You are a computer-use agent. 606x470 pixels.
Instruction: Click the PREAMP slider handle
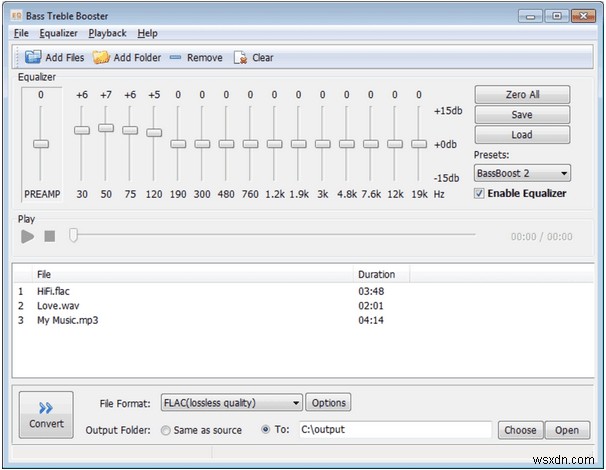point(41,144)
